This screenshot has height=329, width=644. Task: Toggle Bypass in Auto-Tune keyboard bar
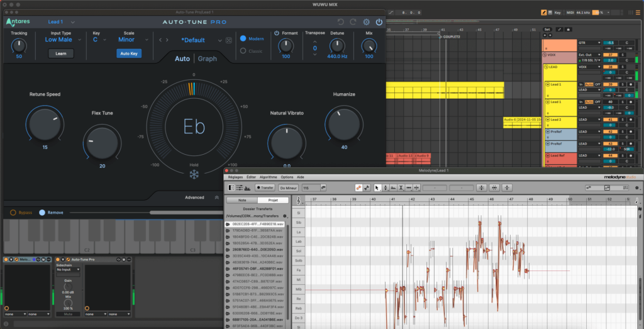coord(13,213)
